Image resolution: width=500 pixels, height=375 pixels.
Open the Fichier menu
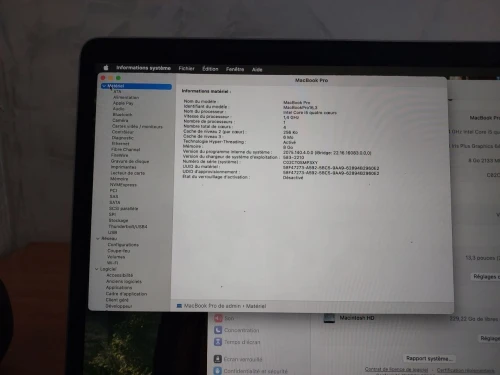(186, 68)
